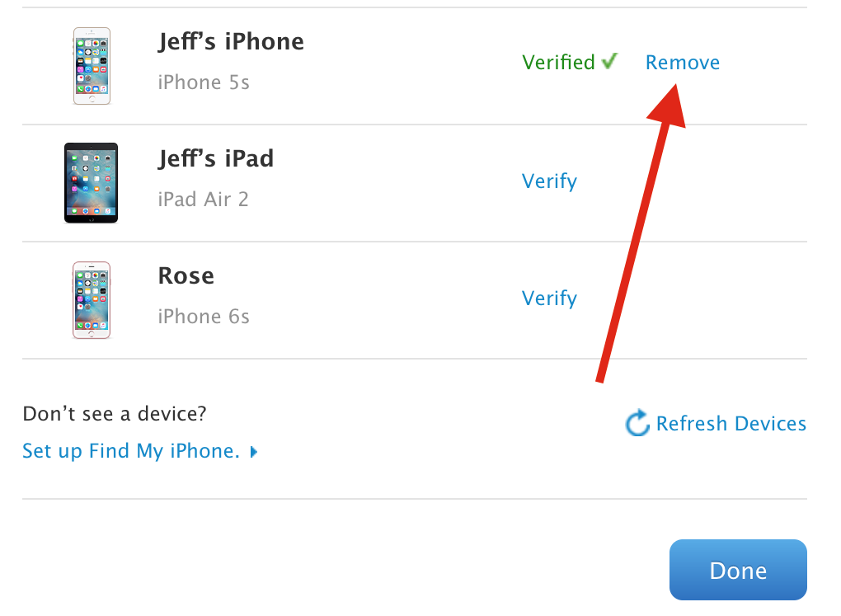Verify the Rose iPhone 6s device
841x616 pixels.
(549, 299)
